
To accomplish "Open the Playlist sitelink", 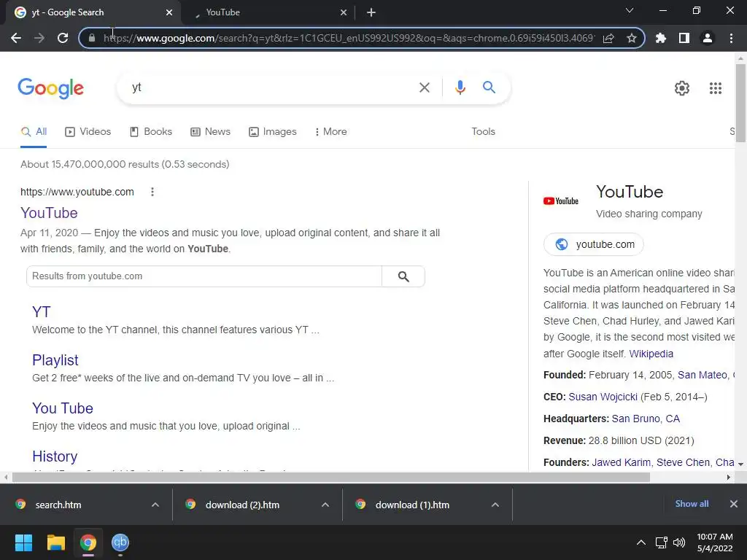I will (55, 360).
